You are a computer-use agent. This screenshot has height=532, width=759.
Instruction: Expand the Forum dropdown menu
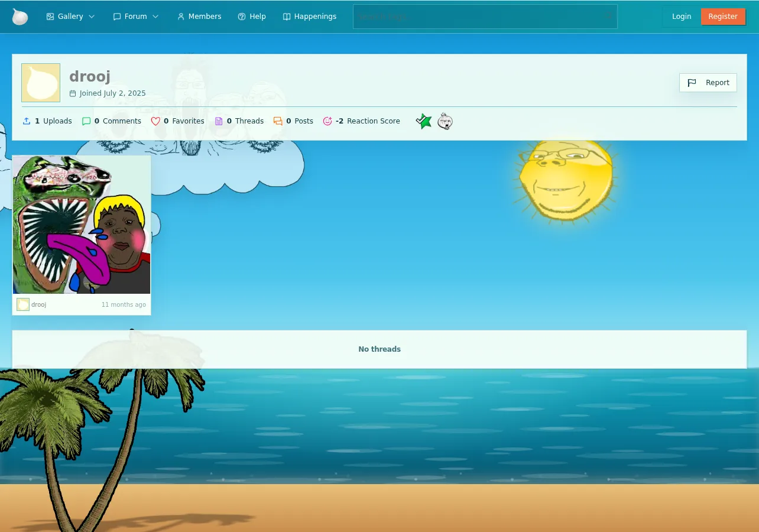[x=136, y=17]
